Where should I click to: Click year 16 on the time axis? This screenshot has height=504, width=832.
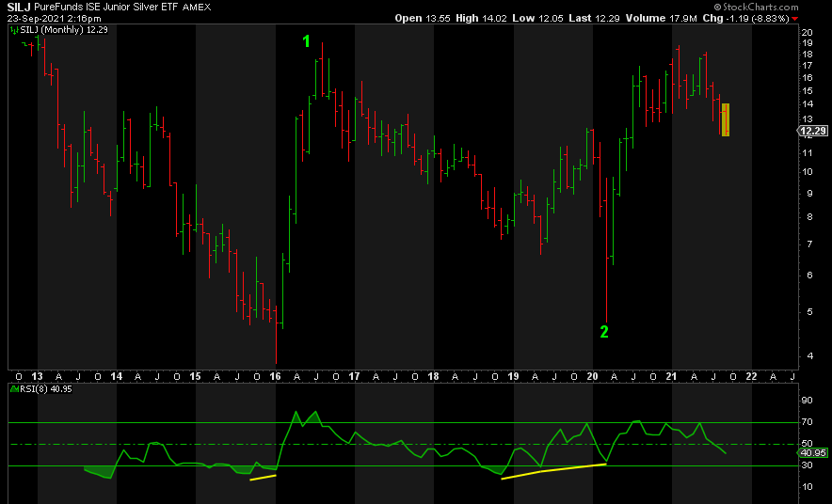tap(275, 376)
